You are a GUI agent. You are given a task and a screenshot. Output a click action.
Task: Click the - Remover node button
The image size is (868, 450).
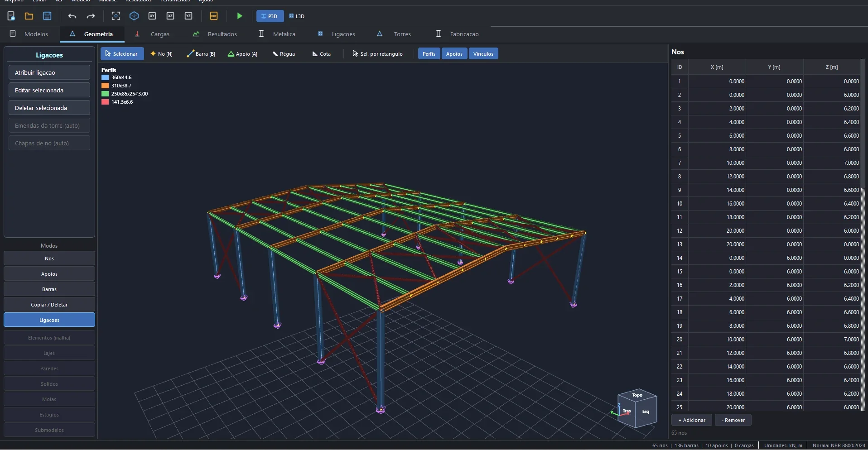point(733,420)
